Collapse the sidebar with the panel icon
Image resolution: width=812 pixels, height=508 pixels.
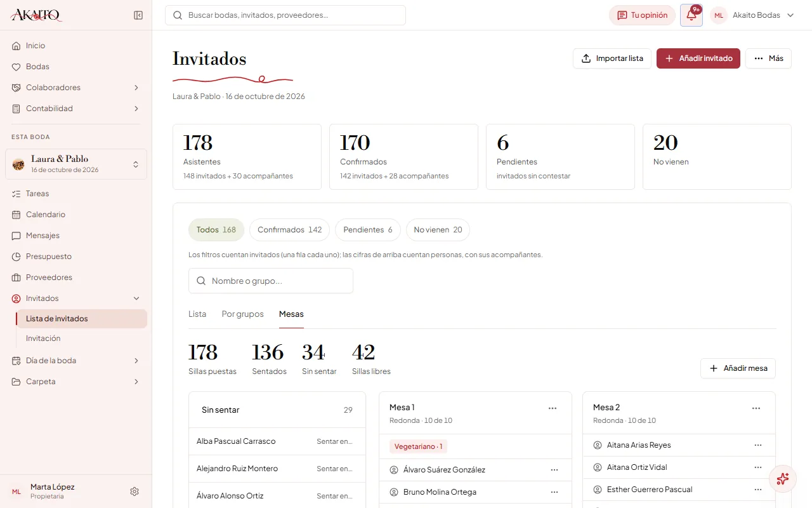pyautogui.click(x=138, y=15)
